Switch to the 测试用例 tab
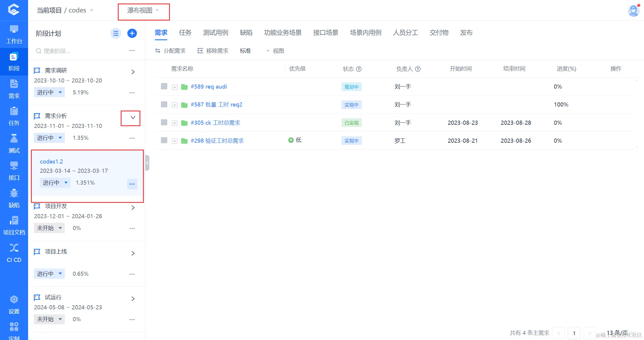 click(x=215, y=33)
